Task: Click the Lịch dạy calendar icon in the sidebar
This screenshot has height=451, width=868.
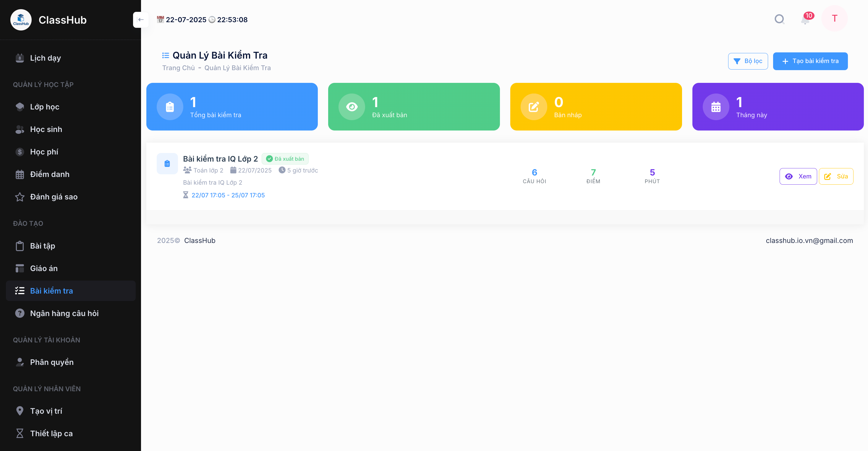Action: pyautogui.click(x=20, y=58)
